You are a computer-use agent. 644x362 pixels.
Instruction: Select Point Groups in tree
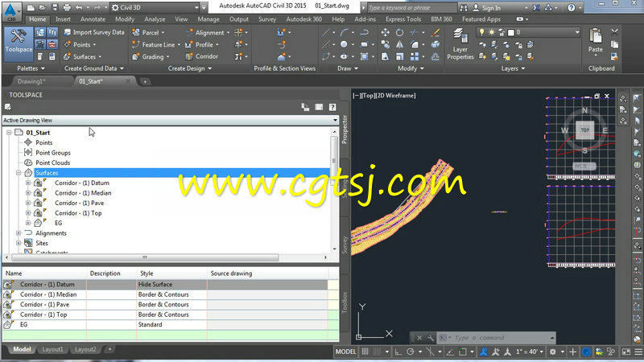click(x=53, y=153)
